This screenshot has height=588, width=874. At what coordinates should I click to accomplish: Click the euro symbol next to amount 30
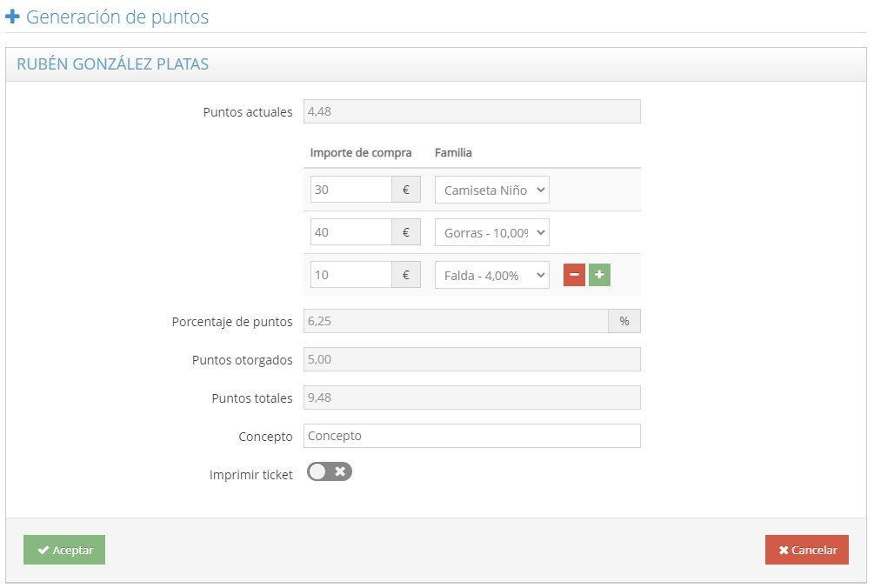406,190
